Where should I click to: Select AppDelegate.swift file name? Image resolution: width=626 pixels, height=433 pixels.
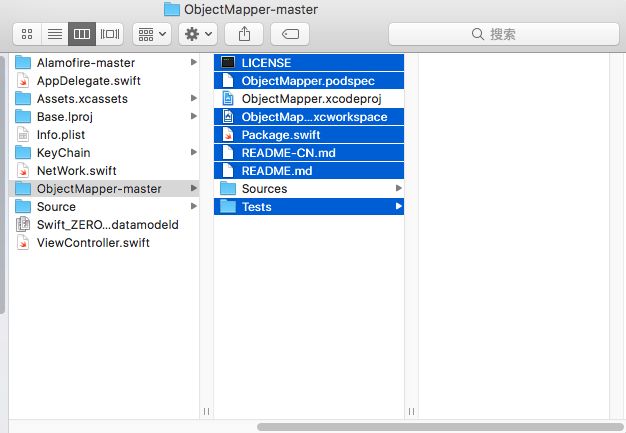coord(89,81)
